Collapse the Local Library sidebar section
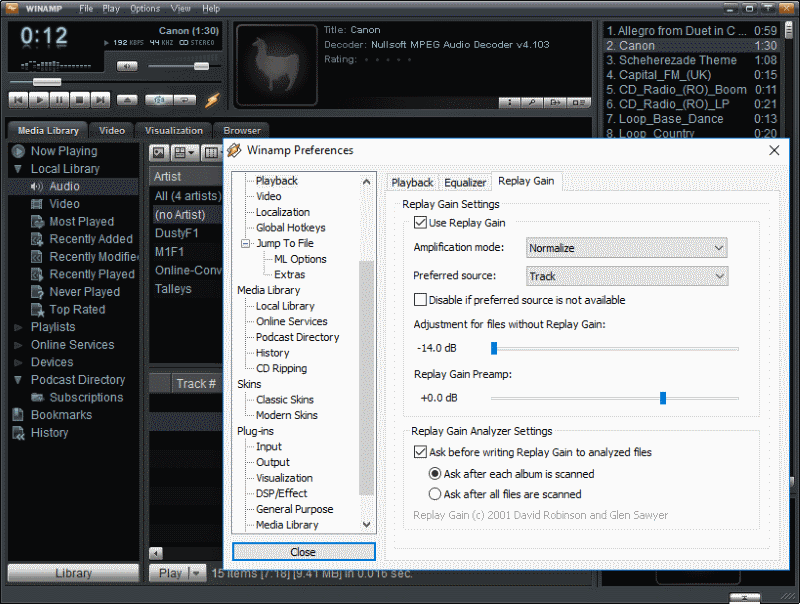The width and height of the screenshot is (800, 604). tap(18, 169)
